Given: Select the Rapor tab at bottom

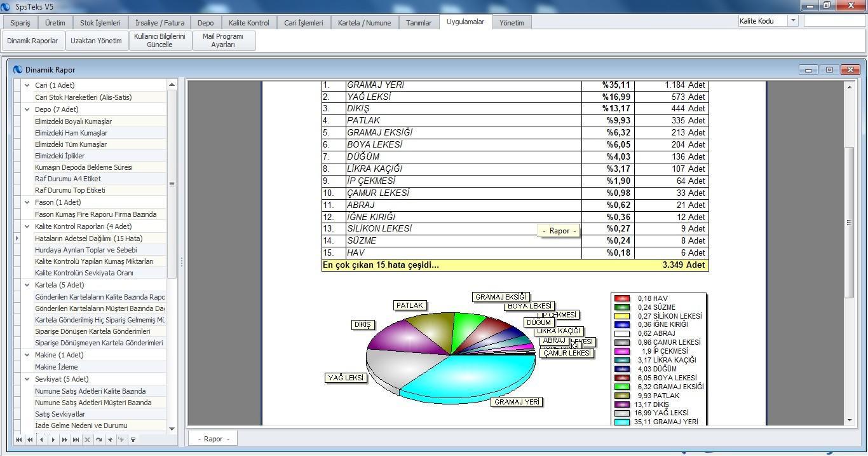Looking at the screenshot, I should (x=213, y=439).
